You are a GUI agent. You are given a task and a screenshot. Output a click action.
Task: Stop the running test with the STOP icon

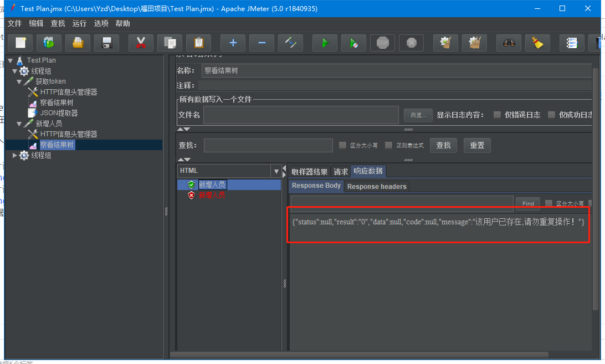(x=382, y=43)
